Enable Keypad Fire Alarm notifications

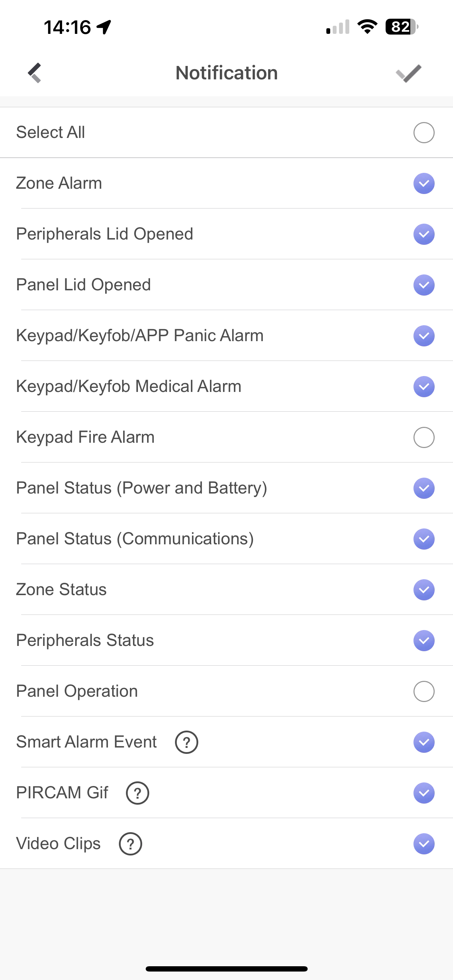(424, 437)
